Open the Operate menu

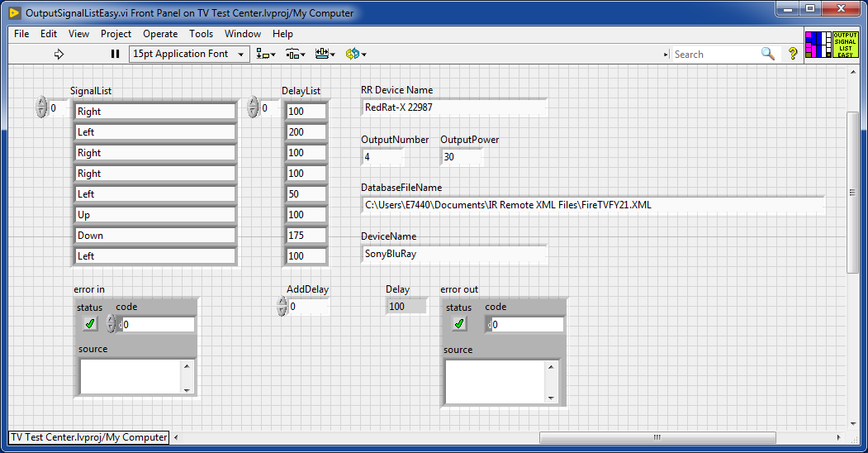[x=160, y=34]
